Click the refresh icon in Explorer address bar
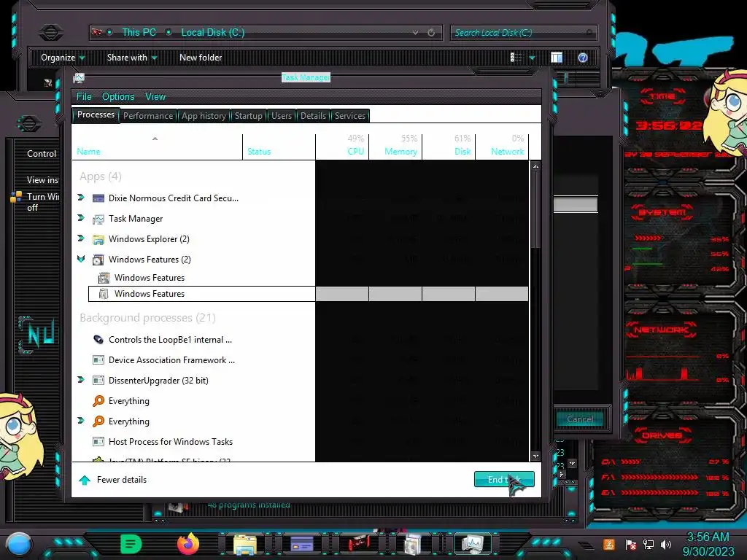 point(431,32)
